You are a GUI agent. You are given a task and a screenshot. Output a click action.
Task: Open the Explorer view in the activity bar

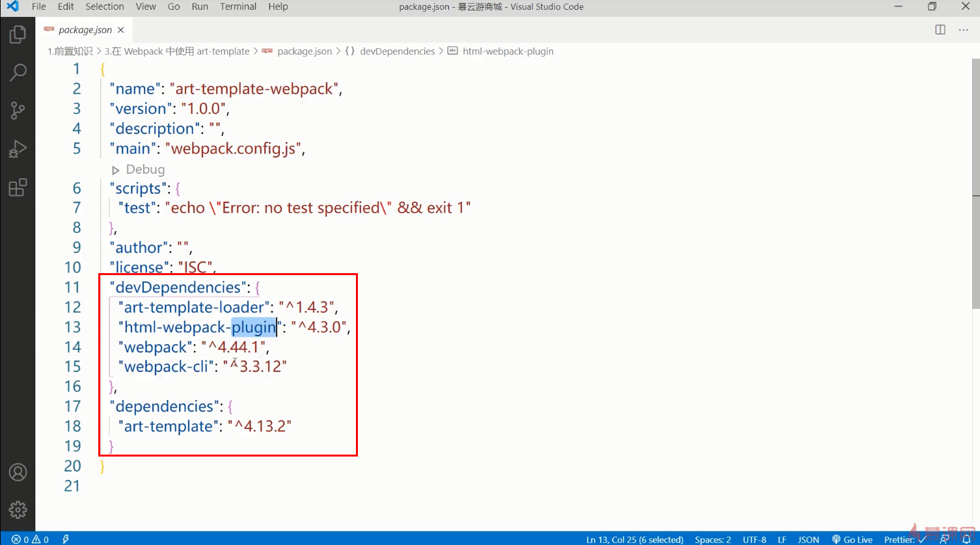(x=18, y=34)
